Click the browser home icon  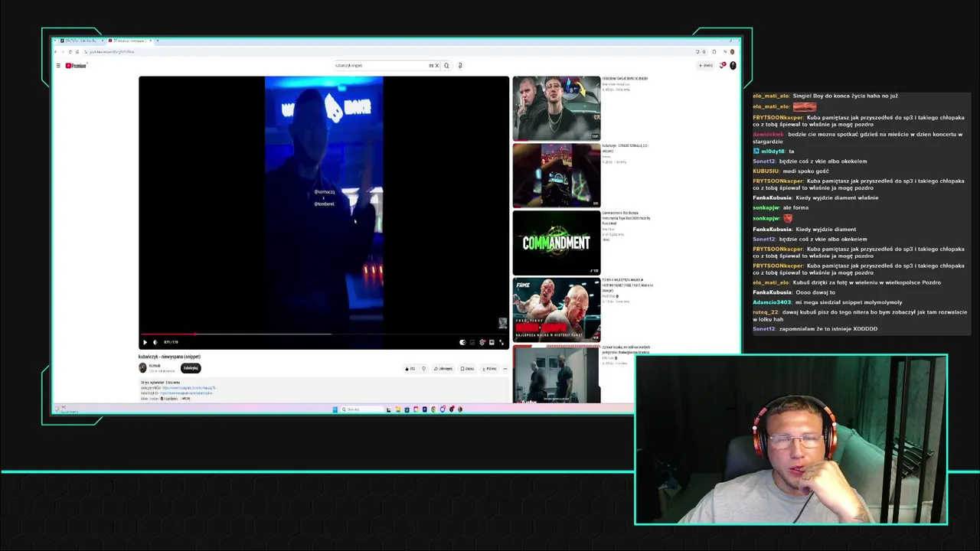click(x=77, y=52)
